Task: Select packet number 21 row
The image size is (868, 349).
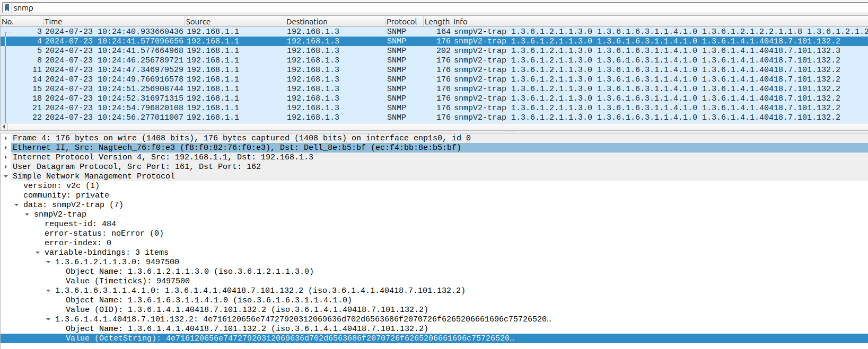Action: (434, 108)
